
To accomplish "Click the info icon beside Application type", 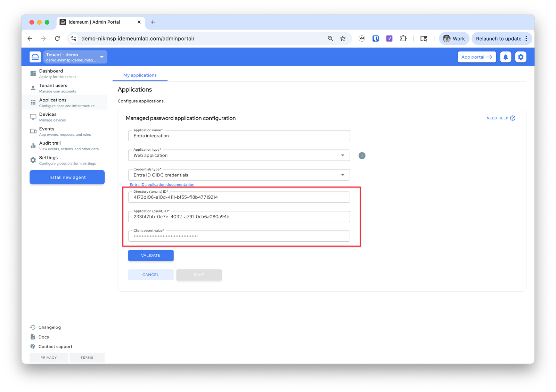I will point(362,156).
